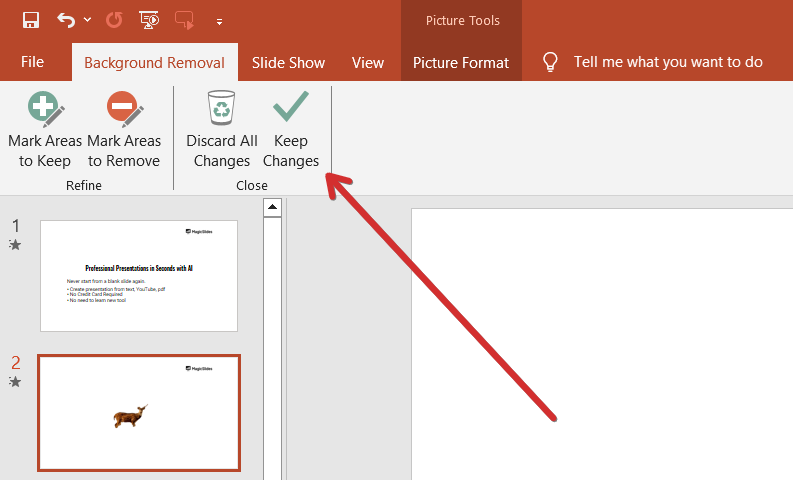793x480 pixels.
Task: Switch to the Picture Format tab
Action: pyautogui.click(x=461, y=63)
